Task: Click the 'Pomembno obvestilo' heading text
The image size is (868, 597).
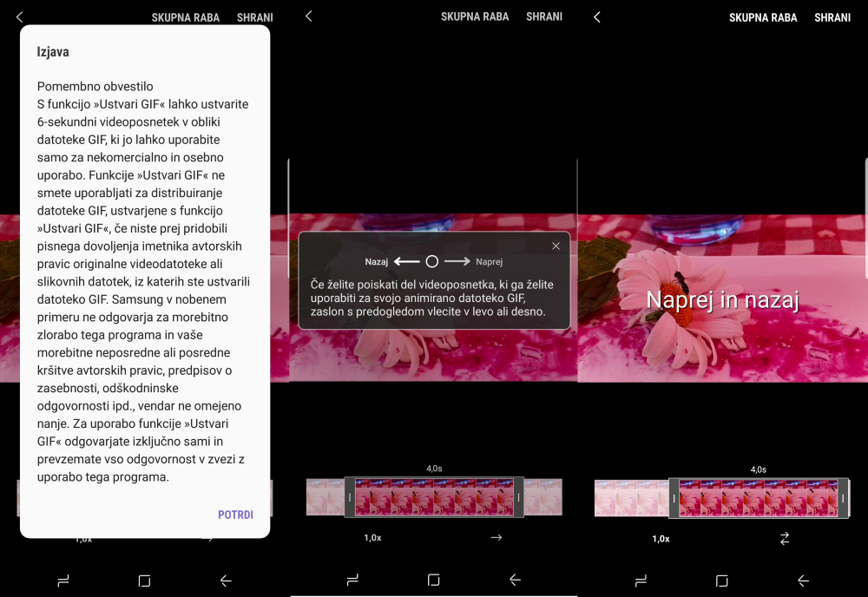Action: click(95, 86)
